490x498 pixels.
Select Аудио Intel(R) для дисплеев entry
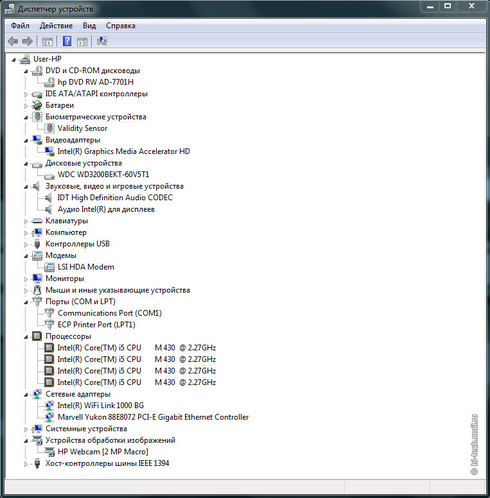[x=106, y=209]
